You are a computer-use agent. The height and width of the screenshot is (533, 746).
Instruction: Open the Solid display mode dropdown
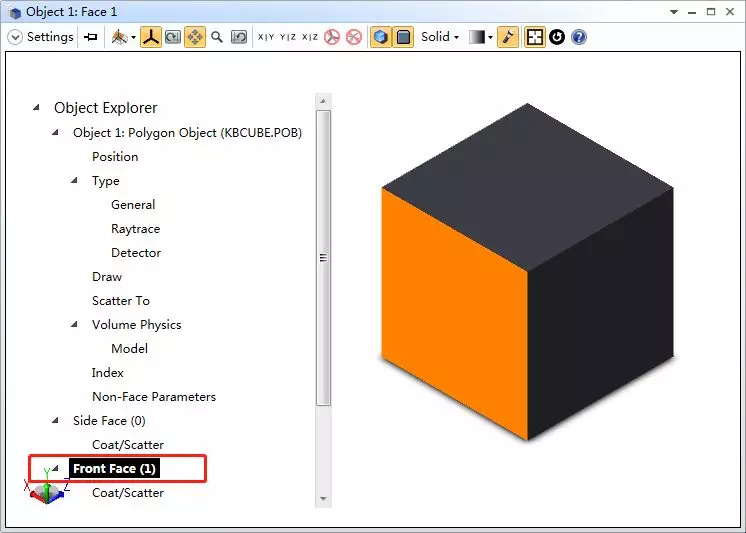[440, 37]
